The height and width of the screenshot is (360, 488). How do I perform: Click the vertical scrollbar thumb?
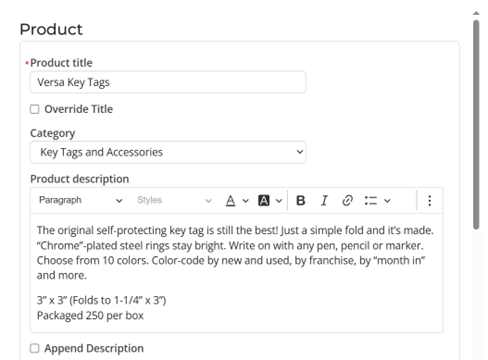476,125
